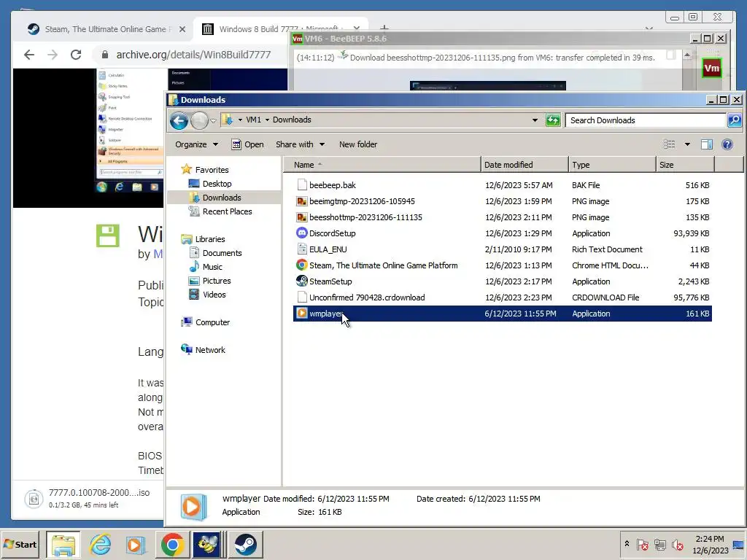
Task: Open Steam from the taskbar
Action: (x=245, y=545)
